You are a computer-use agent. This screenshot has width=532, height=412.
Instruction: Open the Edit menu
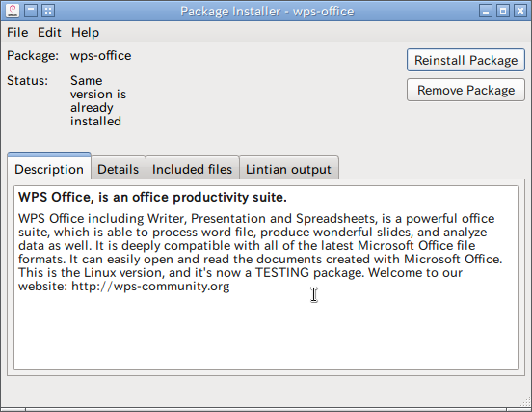pyautogui.click(x=49, y=33)
